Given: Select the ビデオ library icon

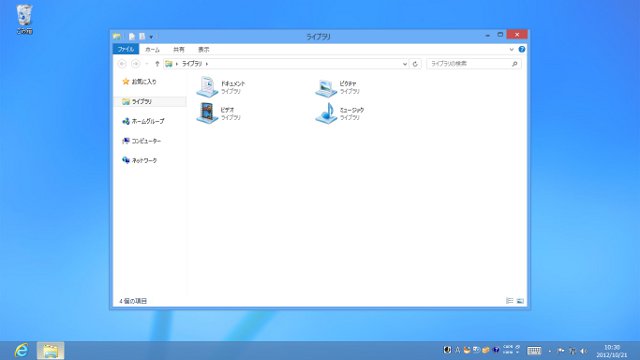Looking at the screenshot, I should click(207, 113).
